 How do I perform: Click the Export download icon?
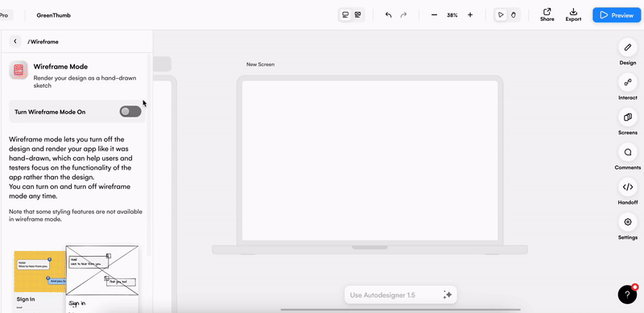pyautogui.click(x=573, y=12)
